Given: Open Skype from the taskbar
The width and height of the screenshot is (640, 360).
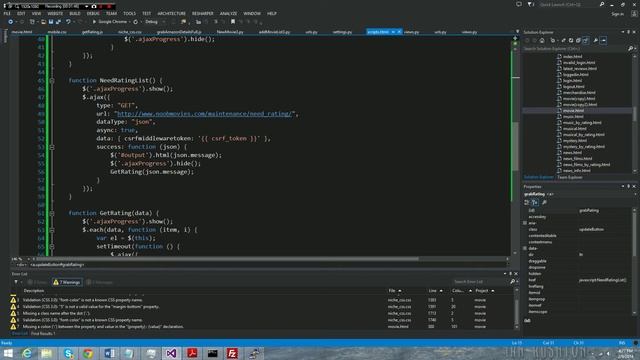Looking at the screenshot, I should (x=68, y=353).
